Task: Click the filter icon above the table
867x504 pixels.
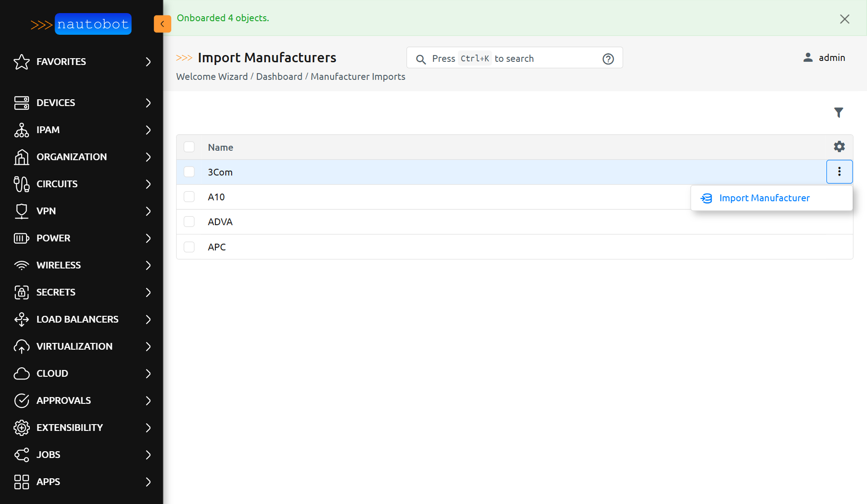Action: point(839,112)
